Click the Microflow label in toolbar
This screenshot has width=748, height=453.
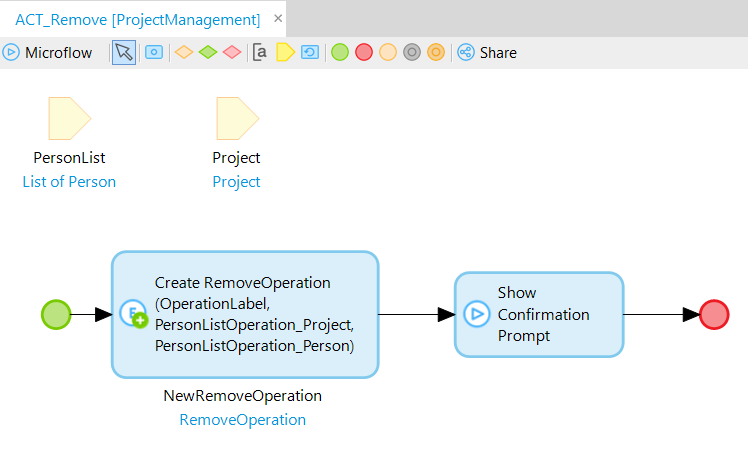pyautogui.click(x=58, y=52)
